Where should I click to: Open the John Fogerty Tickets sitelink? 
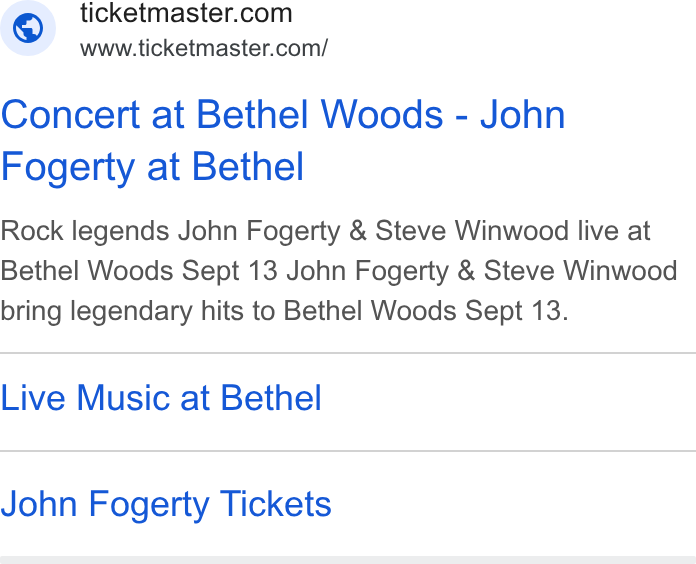coord(166,504)
